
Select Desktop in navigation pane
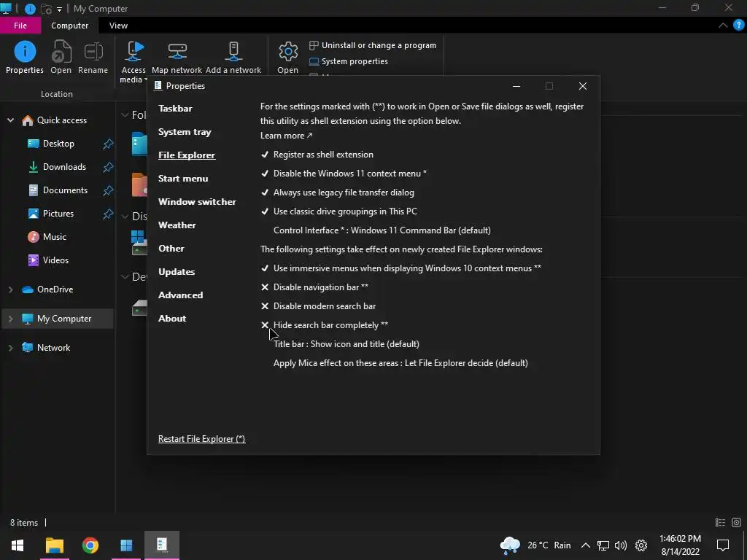(x=58, y=144)
